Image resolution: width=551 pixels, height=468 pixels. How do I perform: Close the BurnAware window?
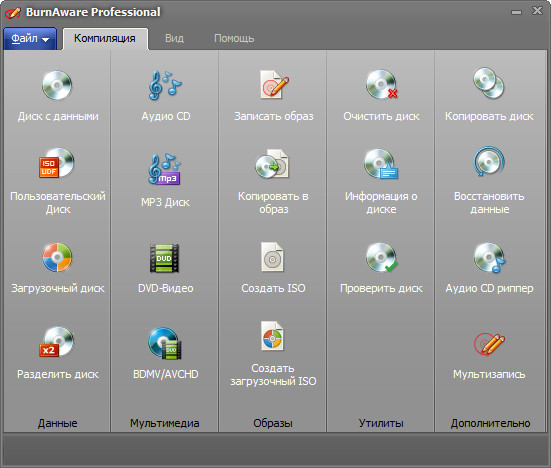click(x=537, y=11)
